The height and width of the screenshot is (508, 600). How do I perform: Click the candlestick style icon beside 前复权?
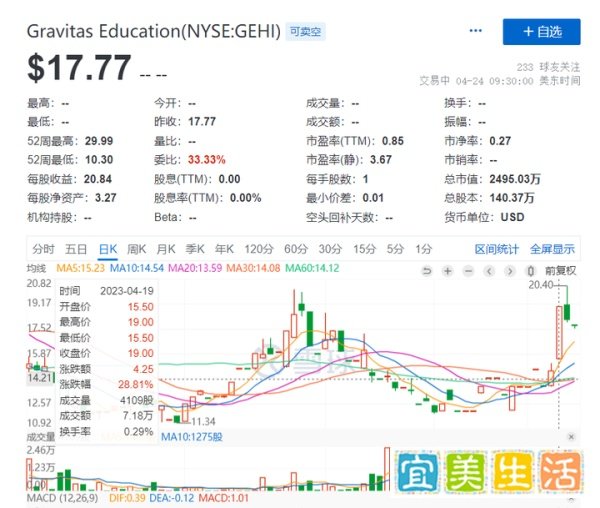point(530,271)
